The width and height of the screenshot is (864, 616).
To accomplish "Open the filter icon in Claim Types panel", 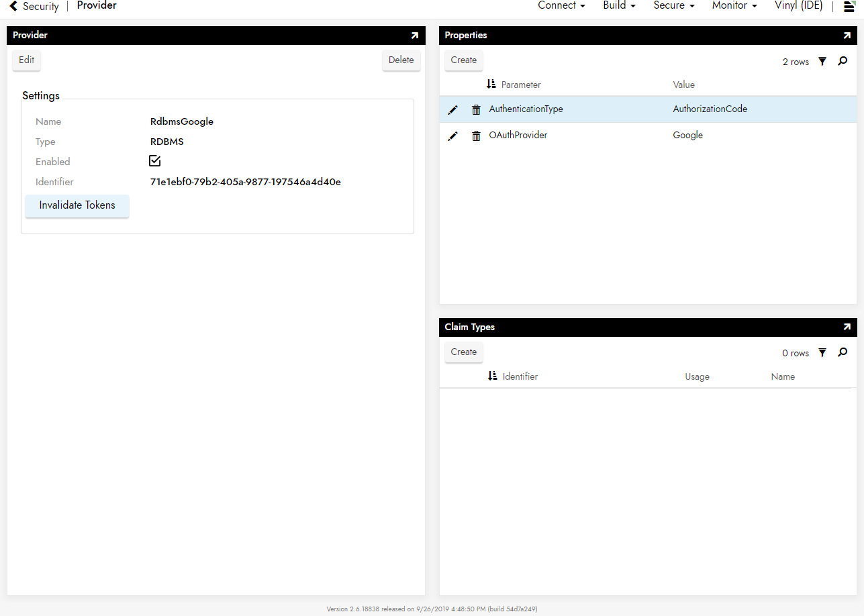I will click(x=822, y=353).
